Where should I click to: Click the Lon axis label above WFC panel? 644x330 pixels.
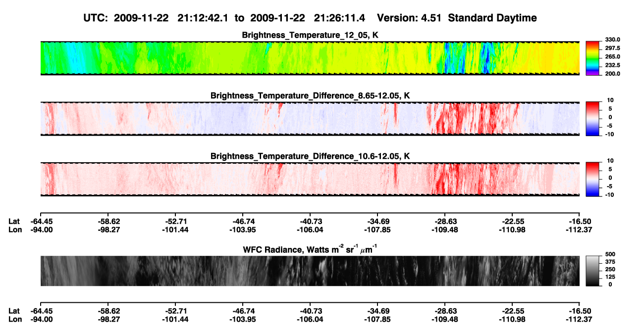point(14,229)
